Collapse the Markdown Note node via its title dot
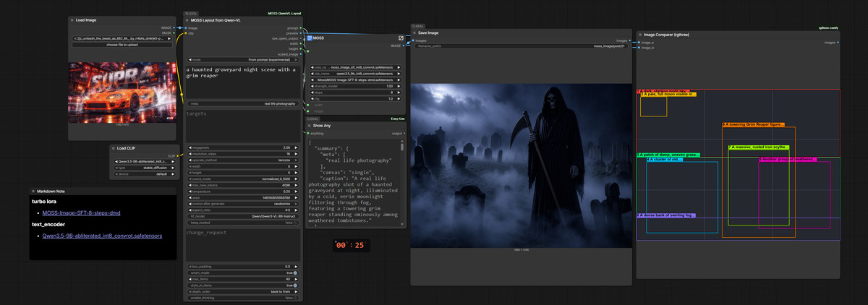 [33, 192]
